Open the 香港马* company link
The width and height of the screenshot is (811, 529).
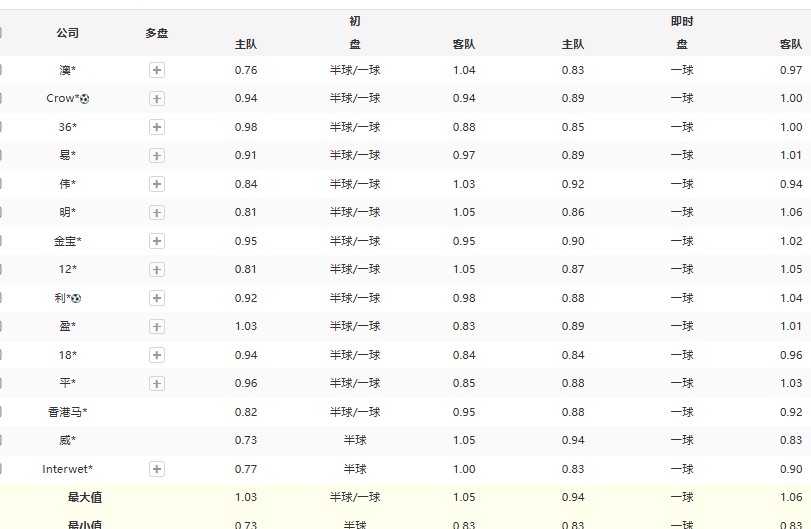67,412
